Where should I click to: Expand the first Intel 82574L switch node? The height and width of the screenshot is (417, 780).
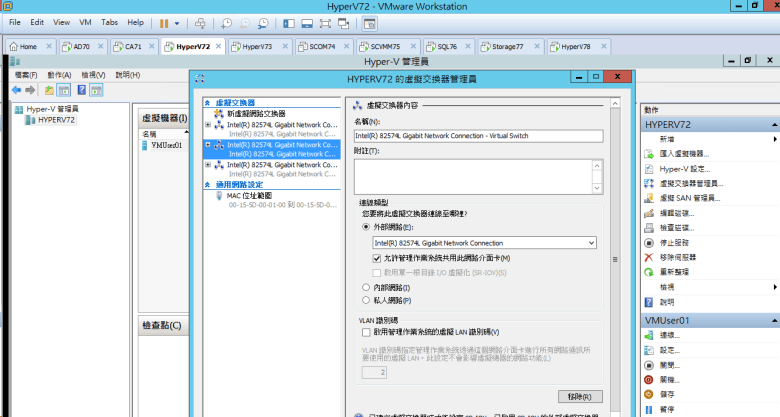pyautogui.click(x=207, y=125)
